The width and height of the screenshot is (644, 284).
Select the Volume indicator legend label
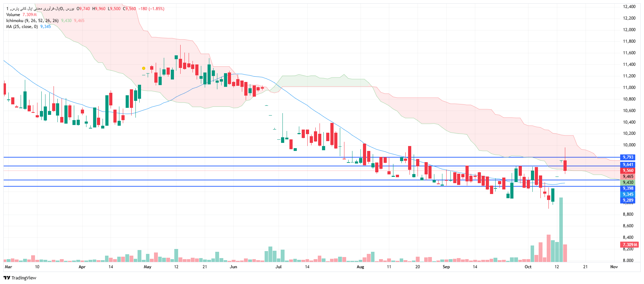[x=13, y=15]
